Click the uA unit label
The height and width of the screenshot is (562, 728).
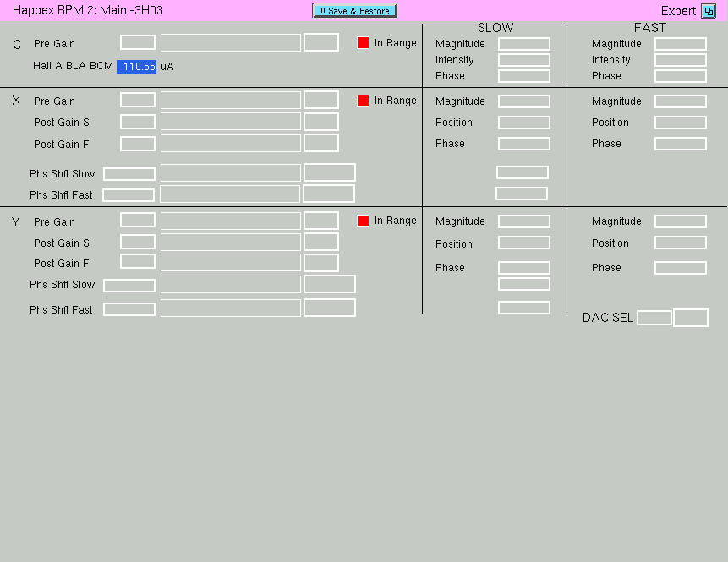click(167, 67)
